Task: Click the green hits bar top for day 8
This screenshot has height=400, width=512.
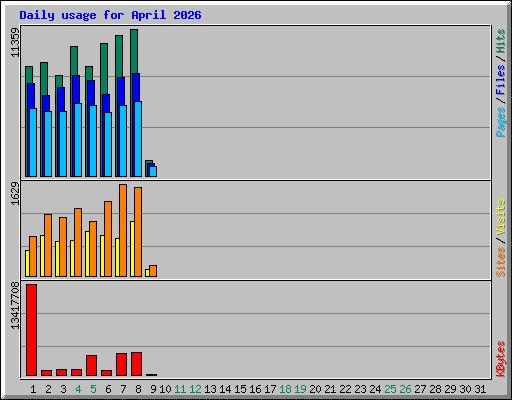Action: 134,51
